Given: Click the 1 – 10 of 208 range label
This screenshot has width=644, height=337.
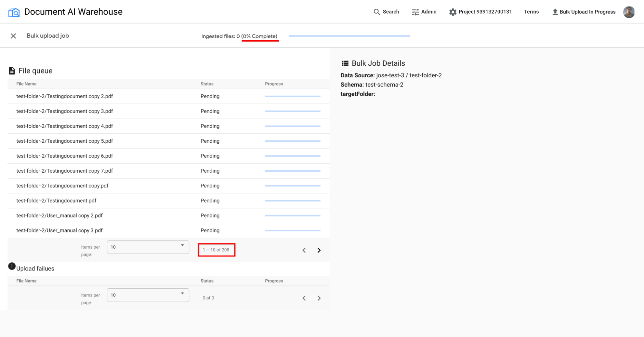Looking at the screenshot, I should pyautogui.click(x=216, y=250).
